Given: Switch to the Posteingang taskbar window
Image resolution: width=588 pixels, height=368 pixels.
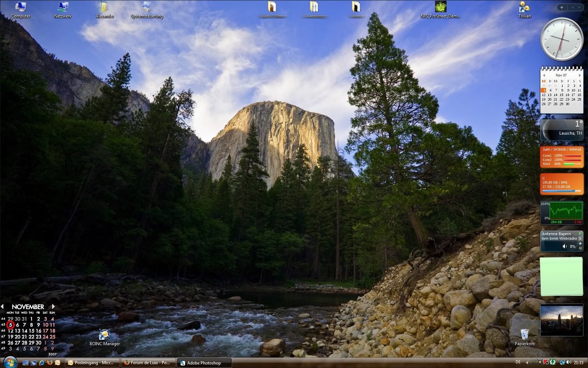Looking at the screenshot, I should pyautogui.click(x=94, y=363).
